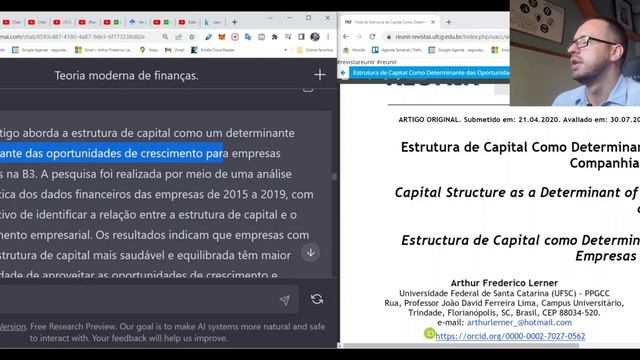Switch to the first YouTube tab in left browser

click(x=11, y=22)
